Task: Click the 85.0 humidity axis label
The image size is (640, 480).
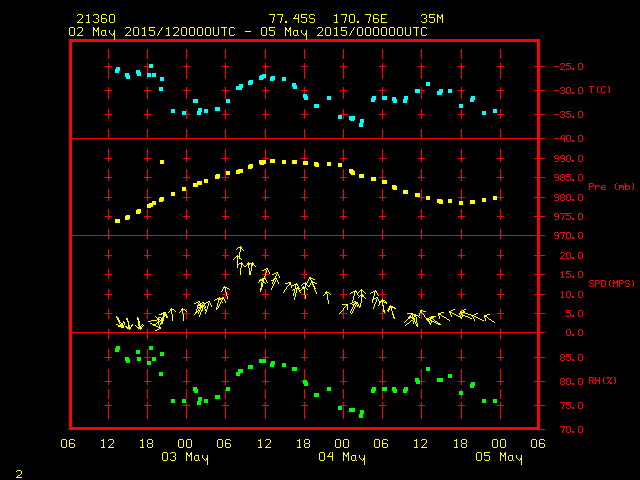Action: pyautogui.click(x=571, y=358)
